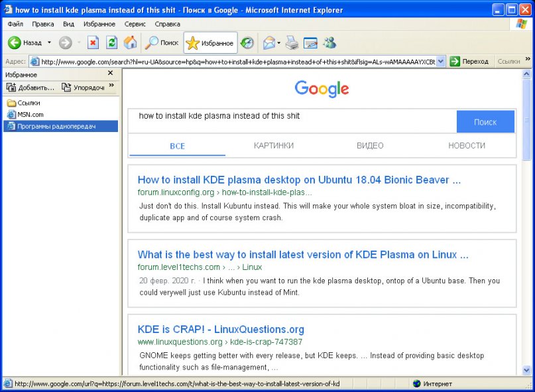
Task: Click the status bar URL text
Action: pos(177,384)
